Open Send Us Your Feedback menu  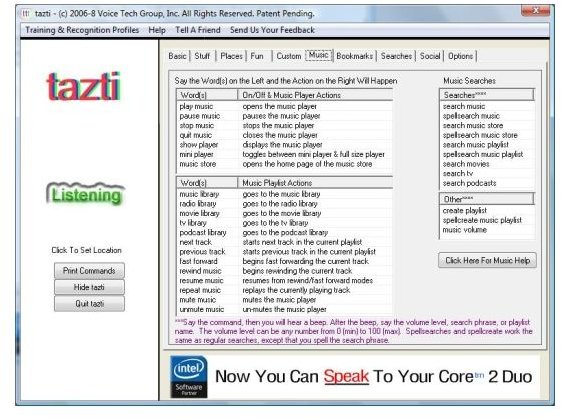pyautogui.click(x=272, y=30)
